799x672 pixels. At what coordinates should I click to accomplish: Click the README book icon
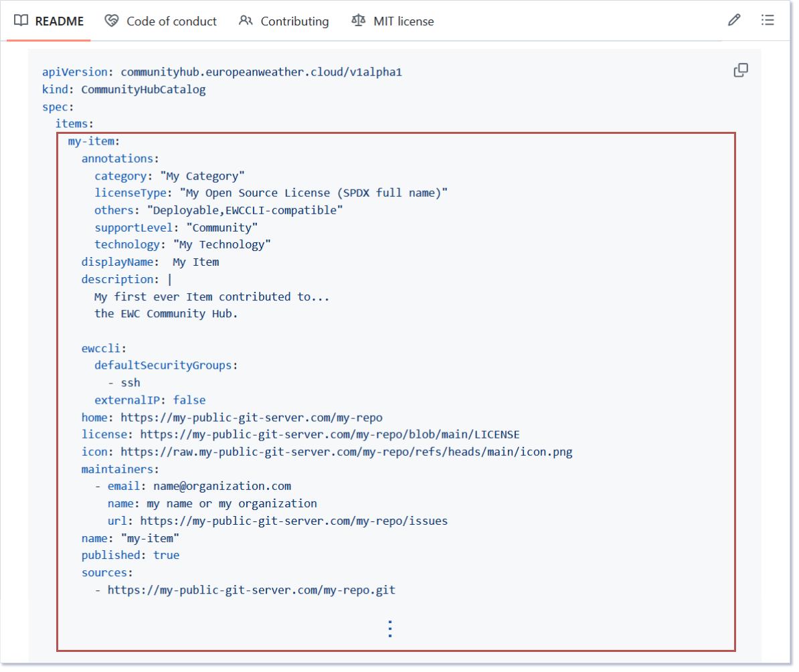[x=21, y=21]
